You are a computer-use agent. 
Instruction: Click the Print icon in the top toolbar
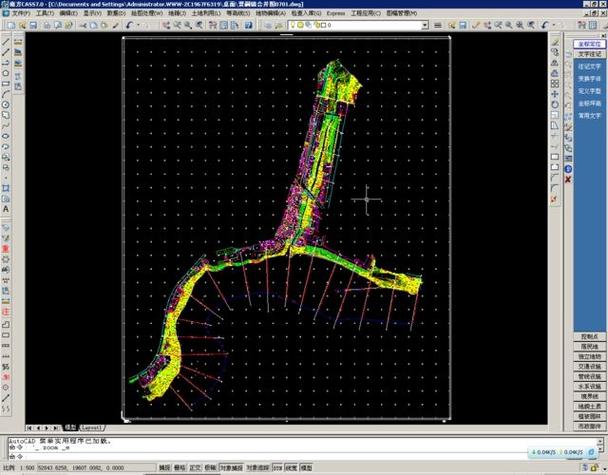coord(47,25)
